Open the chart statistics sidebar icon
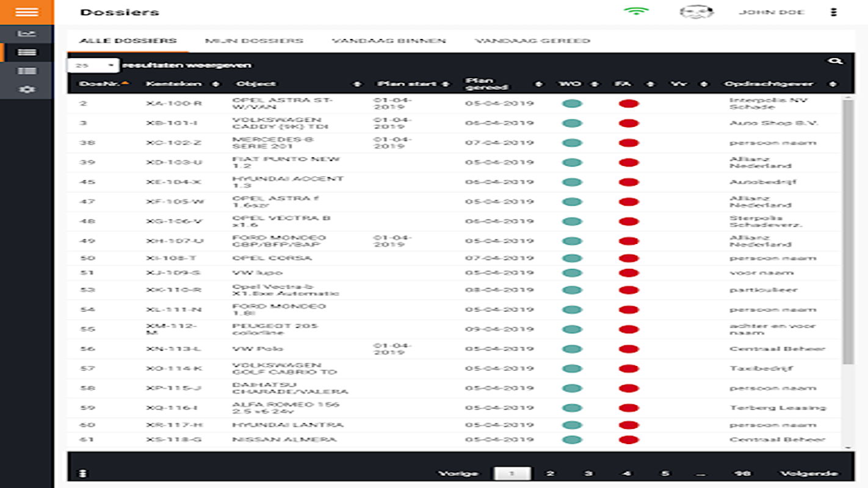Image resolution: width=868 pixels, height=488 pixels. pos(27,34)
